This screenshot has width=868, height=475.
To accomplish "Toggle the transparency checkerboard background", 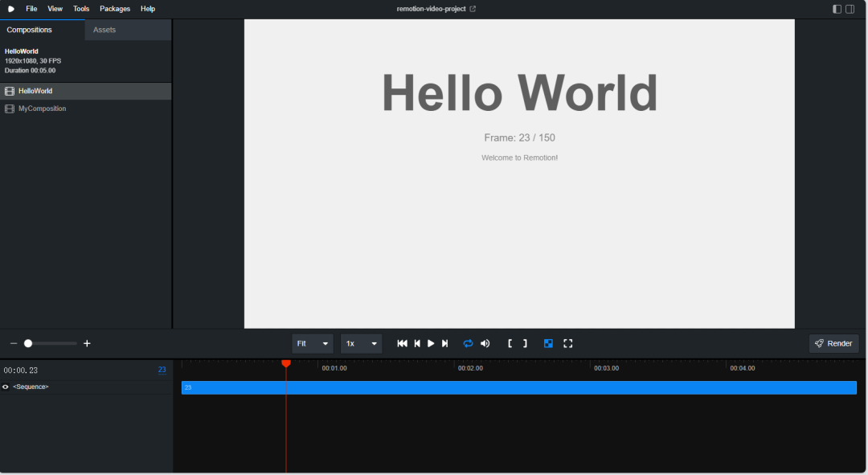I will 548,344.
